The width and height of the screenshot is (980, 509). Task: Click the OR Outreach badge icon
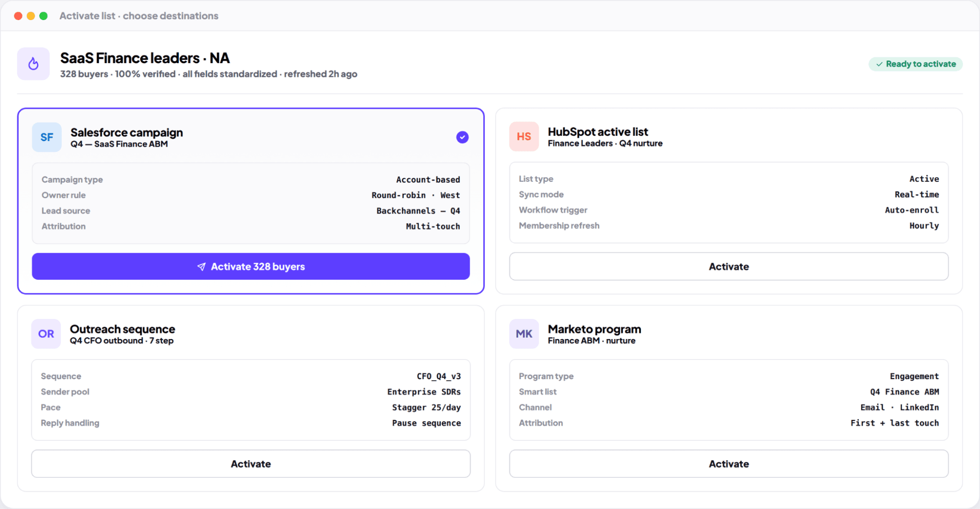(46, 334)
